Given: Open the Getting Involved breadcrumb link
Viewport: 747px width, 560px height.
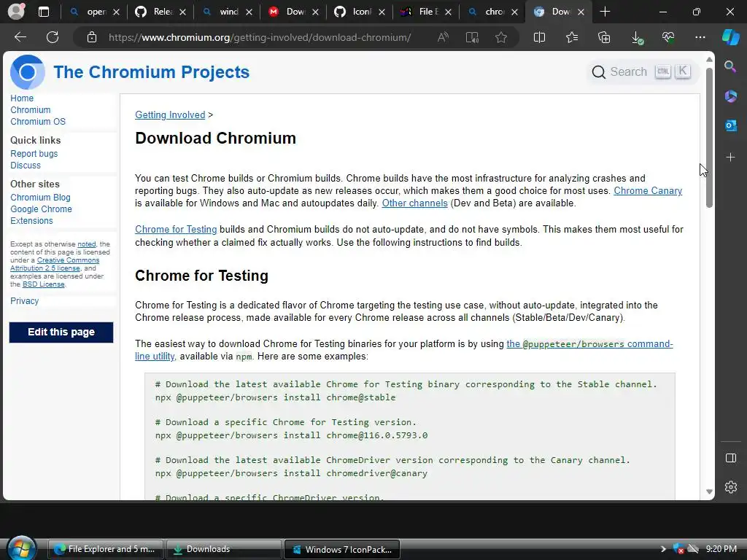Looking at the screenshot, I should coord(170,114).
